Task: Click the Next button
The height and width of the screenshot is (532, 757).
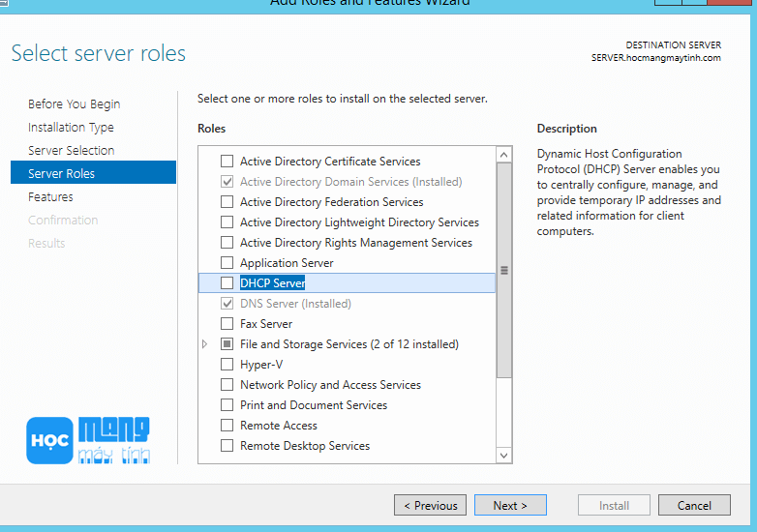Action: point(510,505)
